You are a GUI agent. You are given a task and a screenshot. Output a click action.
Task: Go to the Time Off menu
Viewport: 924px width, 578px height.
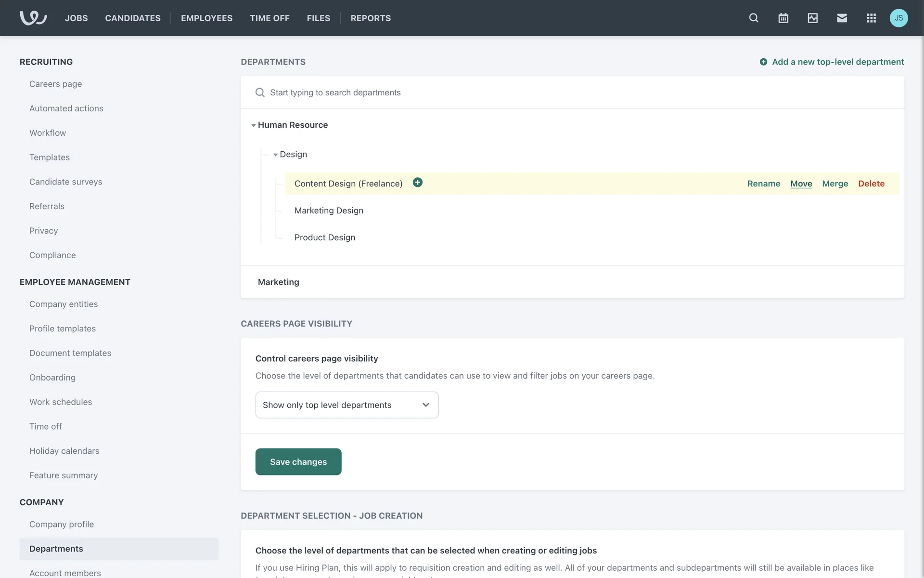[x=269, y=18]
